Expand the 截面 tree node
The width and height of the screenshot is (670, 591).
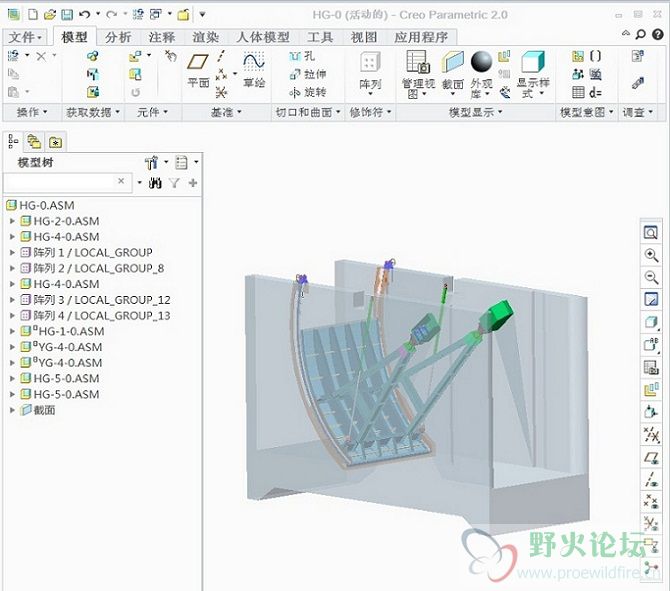coord(12,410)
